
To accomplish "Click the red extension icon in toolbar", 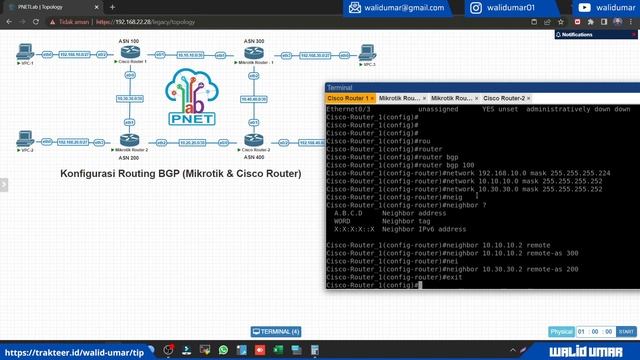I will point(577,22).
